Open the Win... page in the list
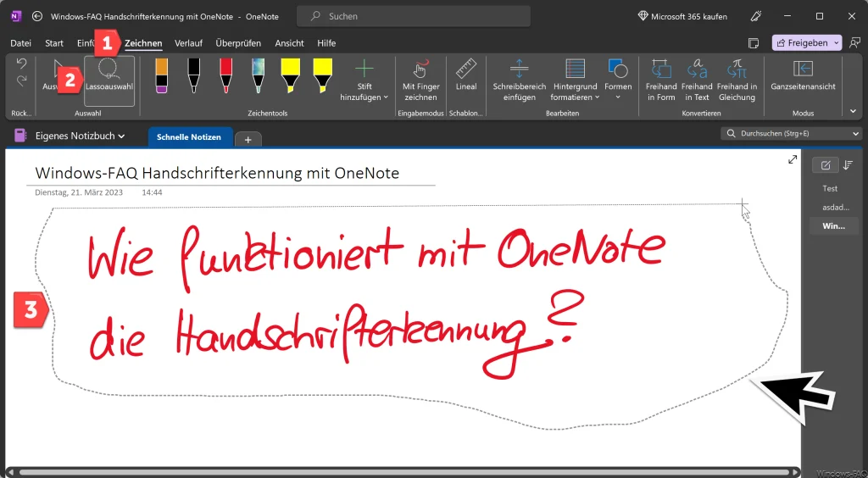Image resolution: width=868 pixels, height=478 pixels. click(x=835, y=225)
